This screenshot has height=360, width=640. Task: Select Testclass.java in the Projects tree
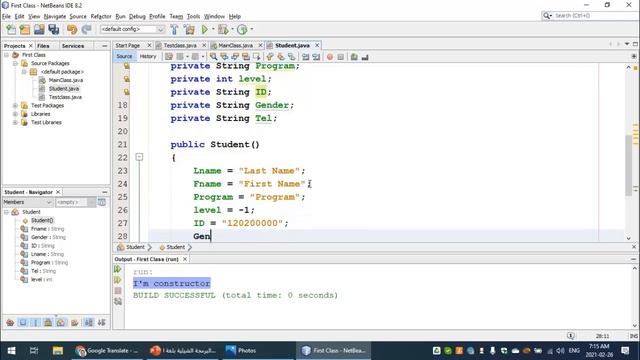[x=65, y=97]
